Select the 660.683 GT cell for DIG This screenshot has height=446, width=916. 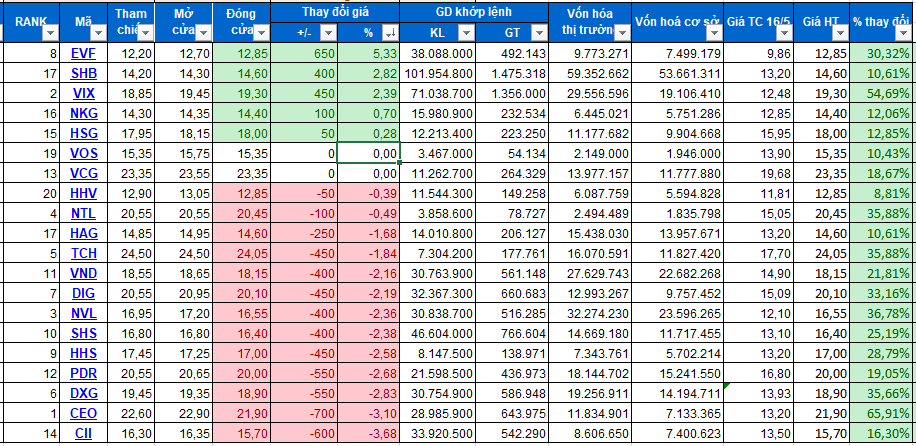[x=512, y=293]
